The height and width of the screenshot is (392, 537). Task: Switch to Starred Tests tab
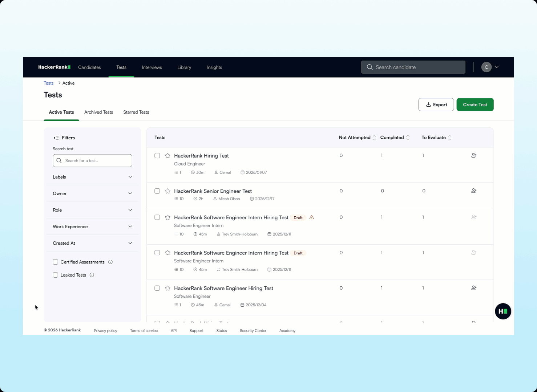(x=136, y=112)
